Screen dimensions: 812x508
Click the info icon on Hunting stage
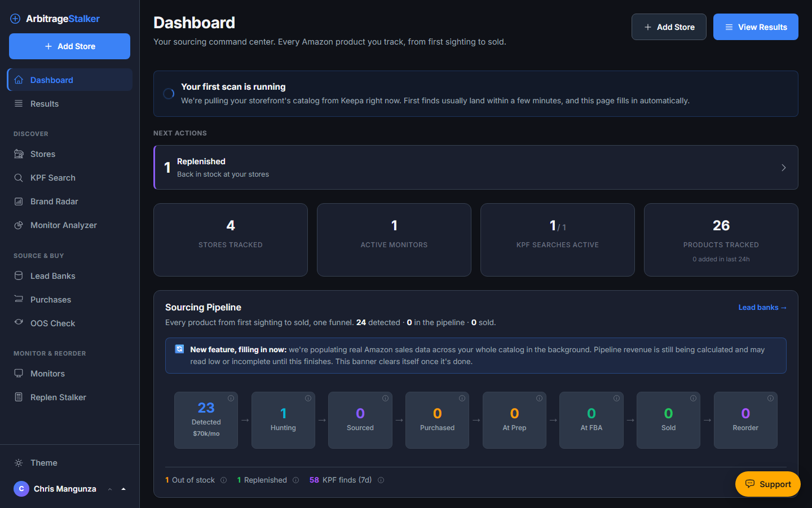pyautogui.click(x=308, y=398)
